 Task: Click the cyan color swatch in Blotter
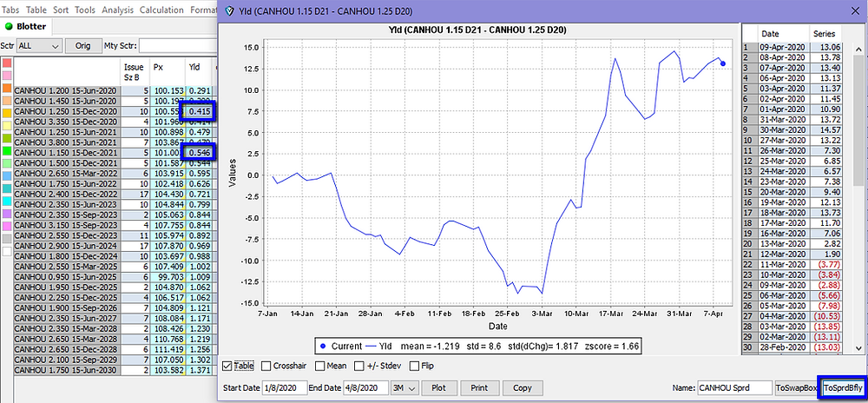[7, 201]
